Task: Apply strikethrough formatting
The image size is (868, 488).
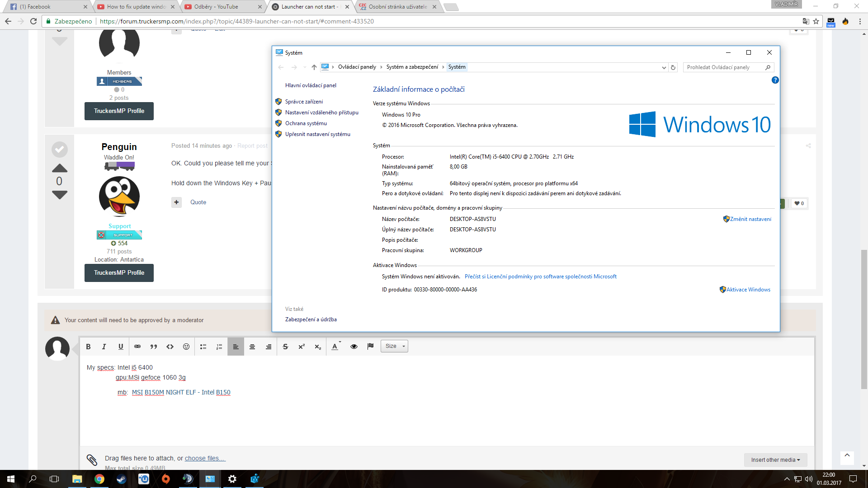Action: pyautogui.click(x=285, y=347)
